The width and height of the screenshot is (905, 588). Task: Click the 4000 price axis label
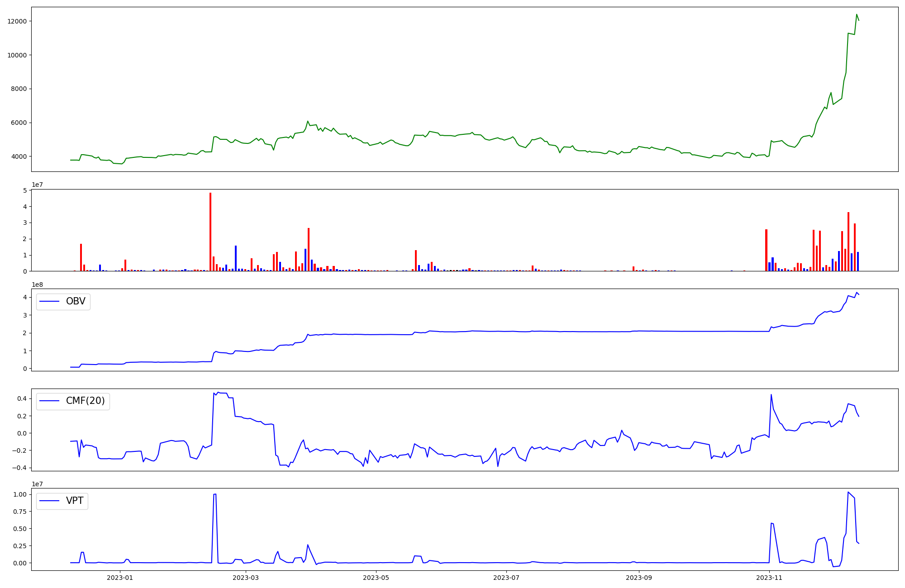tap(19, 156)
